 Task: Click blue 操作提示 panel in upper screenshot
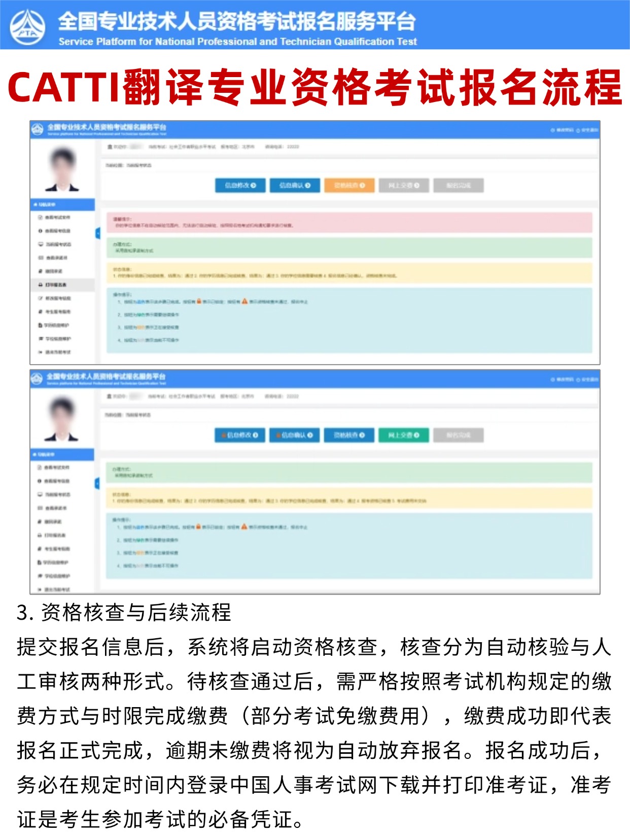349,320
